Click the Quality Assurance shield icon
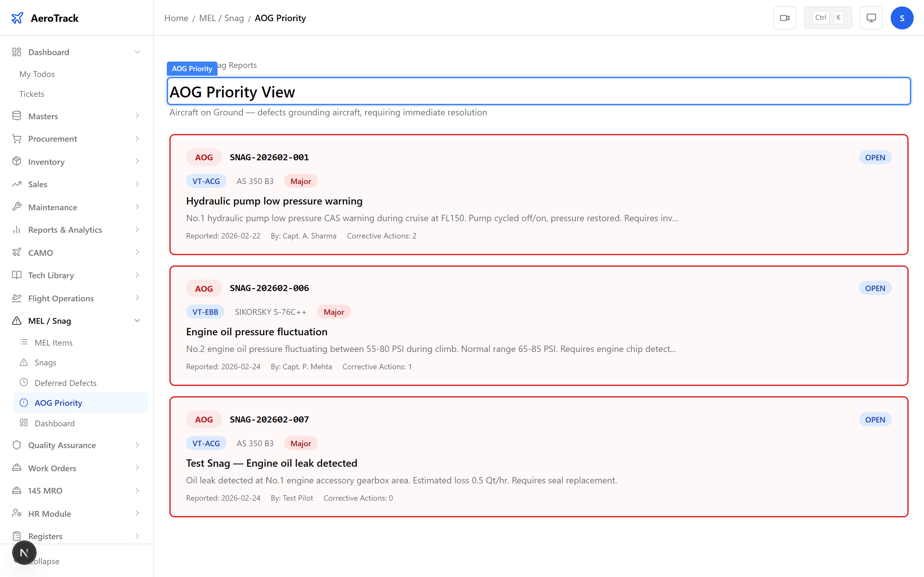924x577 pixels. point(17,445)
